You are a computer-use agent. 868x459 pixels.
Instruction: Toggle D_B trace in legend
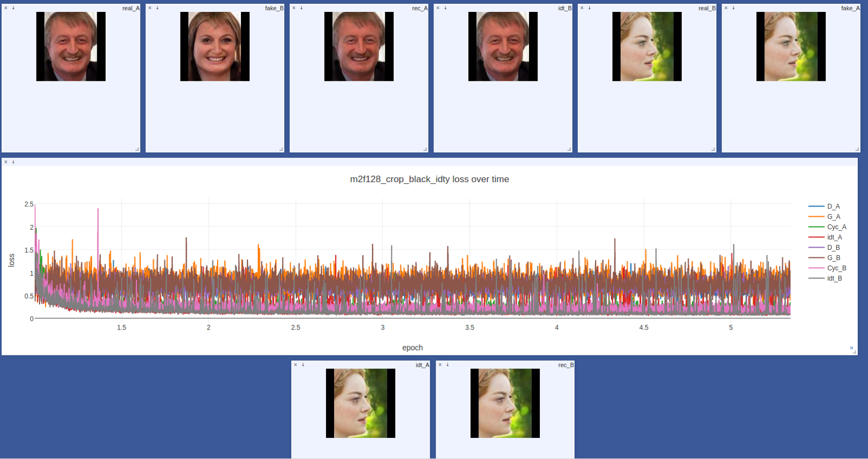point(827,248)
